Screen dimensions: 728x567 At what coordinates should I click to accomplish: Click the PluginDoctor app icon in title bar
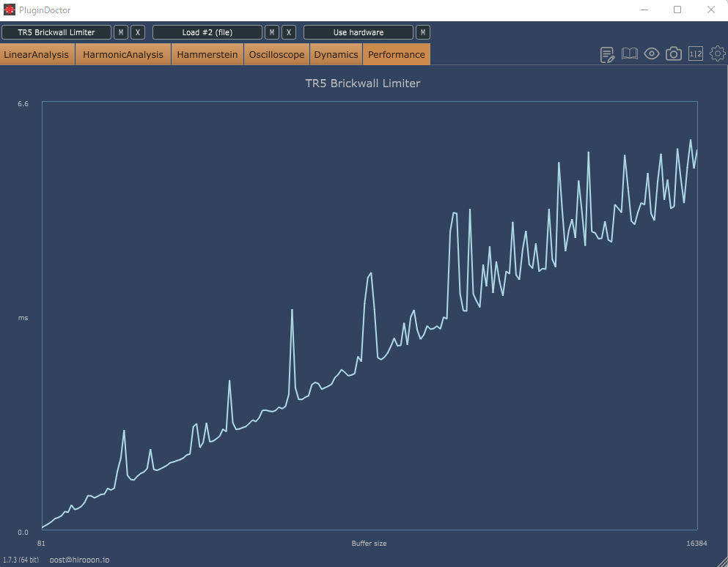click(10, 10)
